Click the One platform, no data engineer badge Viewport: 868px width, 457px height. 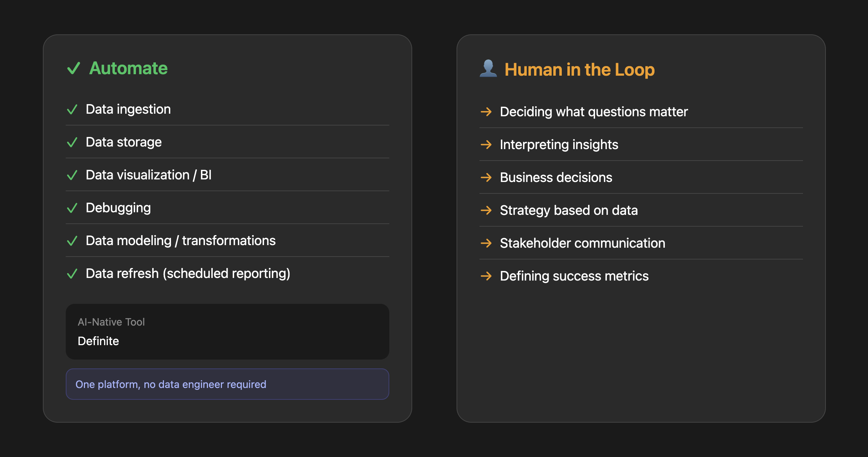point(171,384)
